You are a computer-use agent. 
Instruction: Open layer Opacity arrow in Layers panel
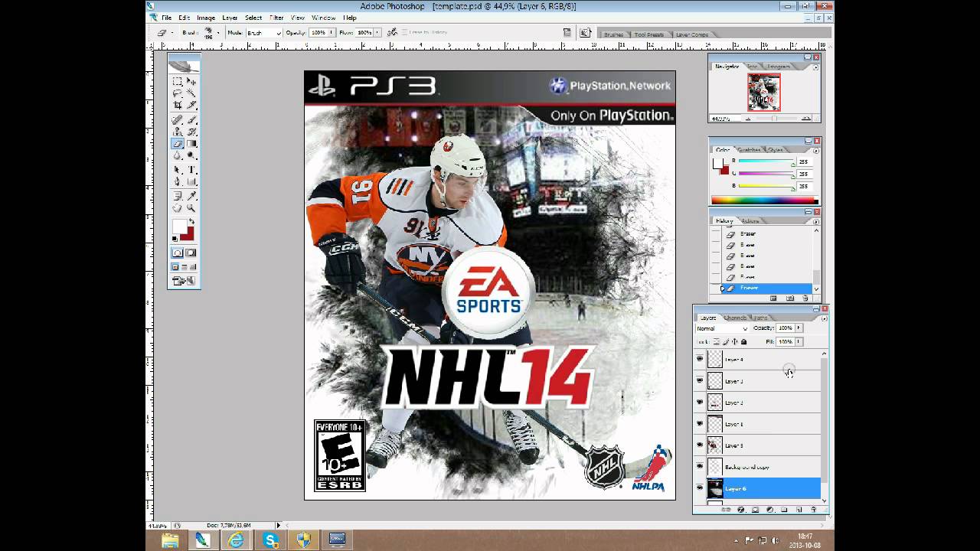799,328
